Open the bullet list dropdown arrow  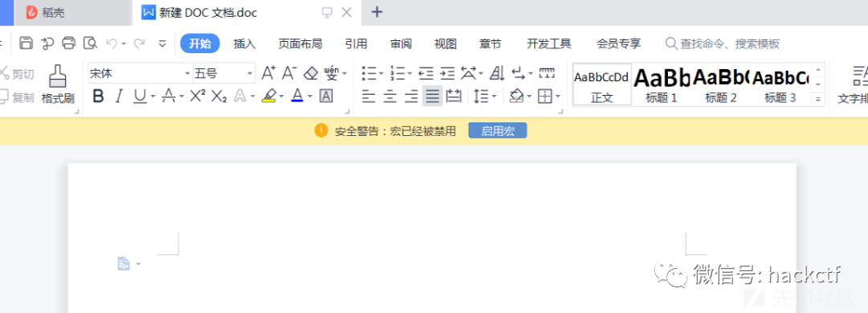coord(382,73)
